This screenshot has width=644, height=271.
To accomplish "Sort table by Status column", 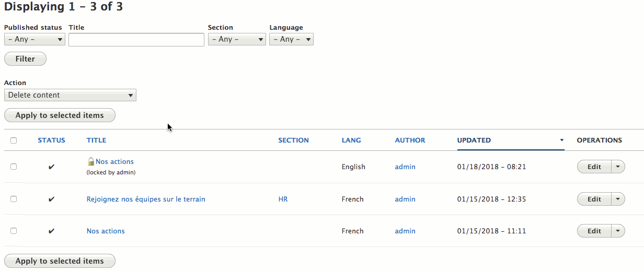I will [x=51, y=140].
